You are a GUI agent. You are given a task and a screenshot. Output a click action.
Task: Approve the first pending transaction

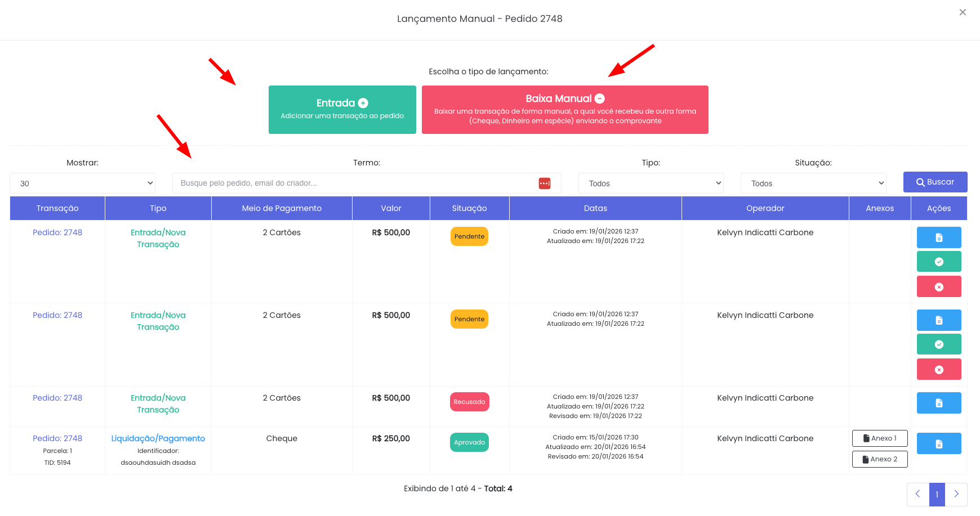[938, 262]
